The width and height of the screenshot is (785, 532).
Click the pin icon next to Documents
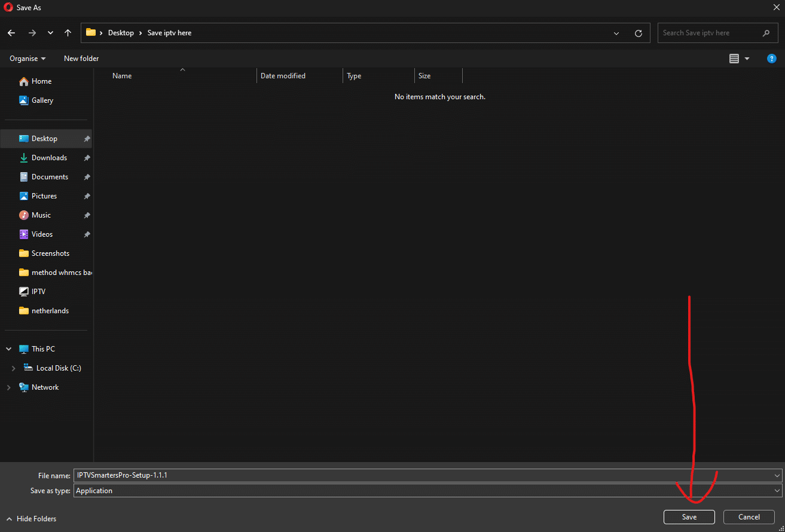pyautogui.click(x=87, y=177)
